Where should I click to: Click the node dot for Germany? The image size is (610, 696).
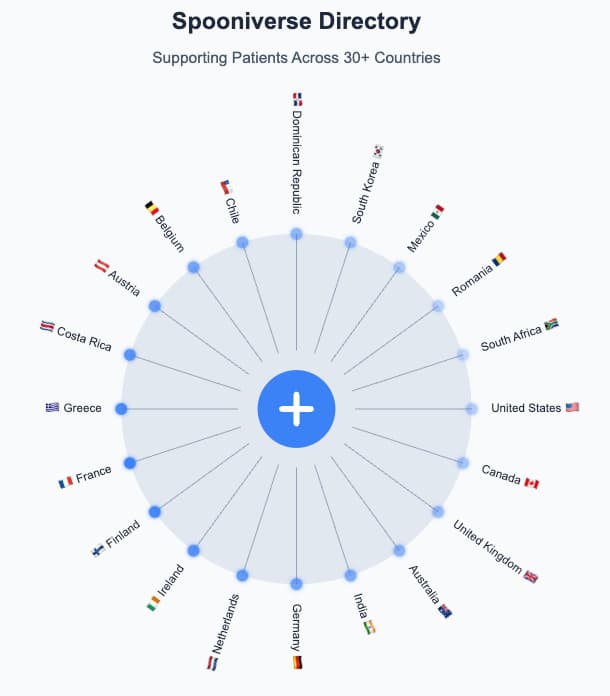pyautogui.click(x=296, y=584)
